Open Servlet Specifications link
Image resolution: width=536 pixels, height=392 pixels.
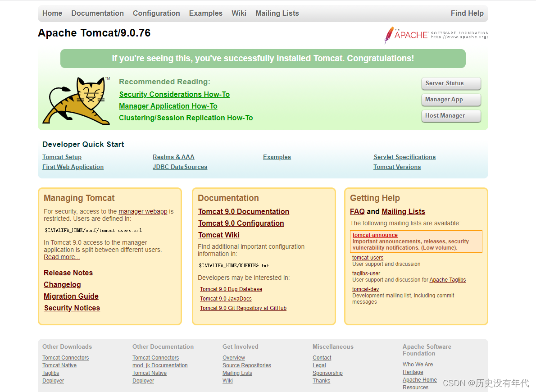(404, 157)
